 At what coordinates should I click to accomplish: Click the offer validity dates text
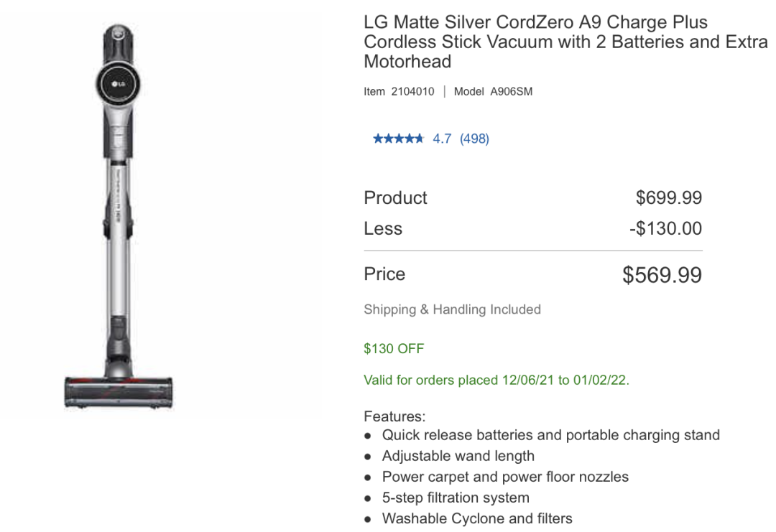tap(496, 380)
